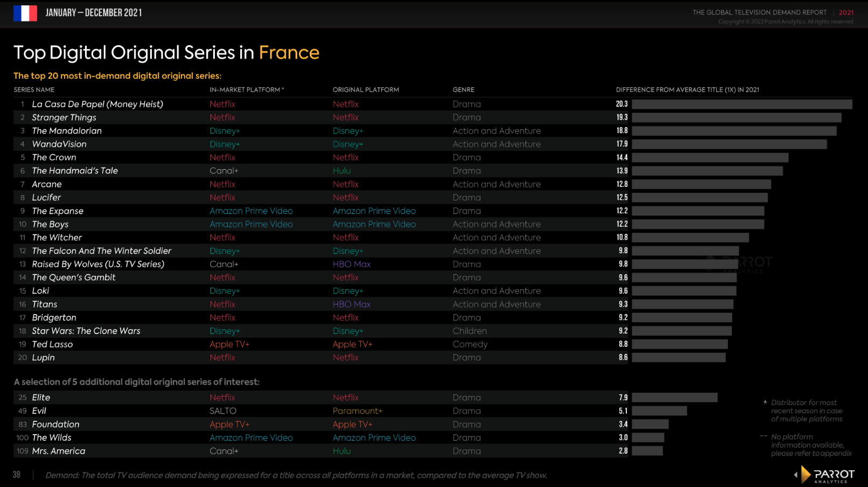Click the SALTO in-market platform label
Screen dimensions: 868x487
tap(223, 411)
